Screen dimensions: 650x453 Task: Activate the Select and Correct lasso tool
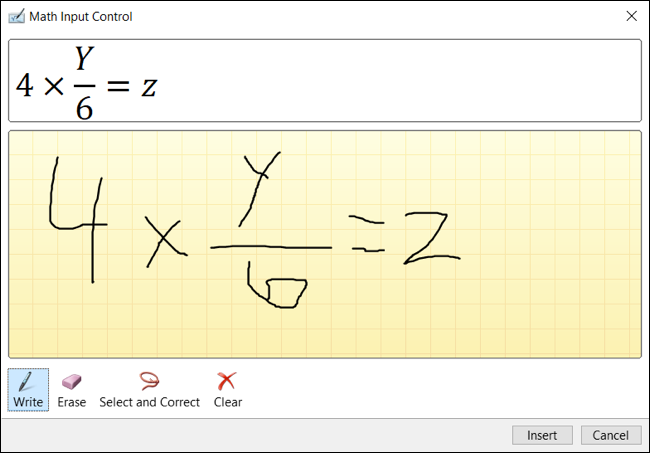click(x=149, y=390)
